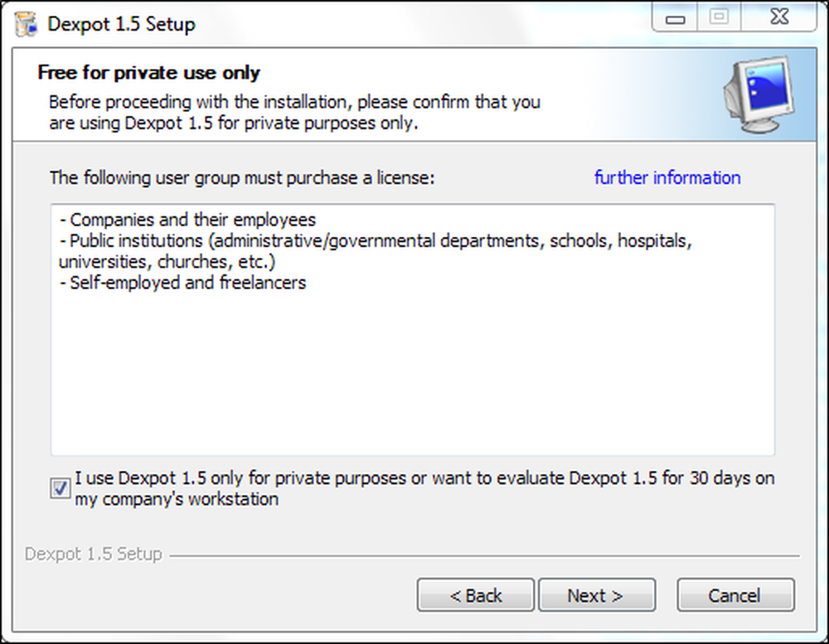Click the "Free for private use only" heading

pyautogui.click(x=148, y=72)
